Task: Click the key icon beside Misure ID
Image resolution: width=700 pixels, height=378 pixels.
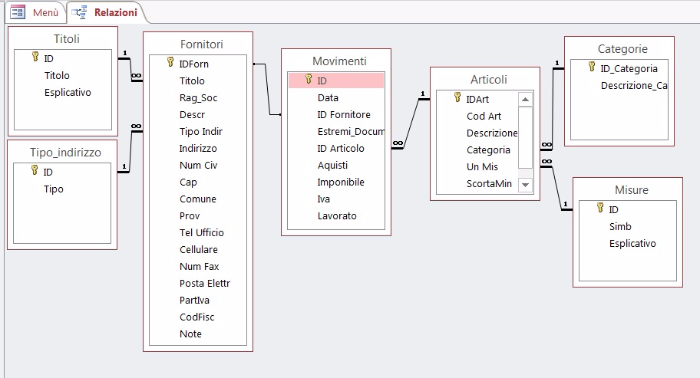Action: pos(600,208)
